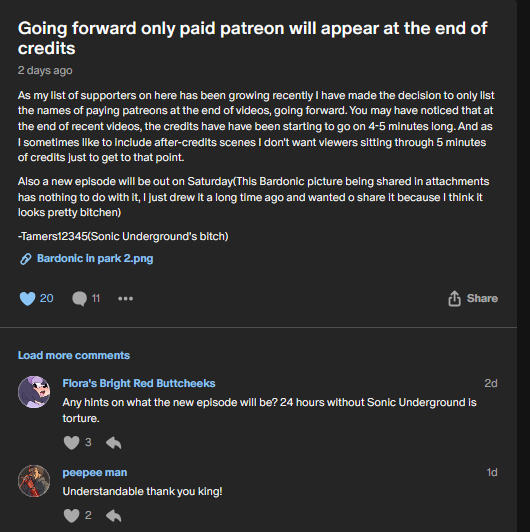This screenshot has width=530, height=532.
Task: Like Flora's comment with the heart
Action: tap(71, 442)
